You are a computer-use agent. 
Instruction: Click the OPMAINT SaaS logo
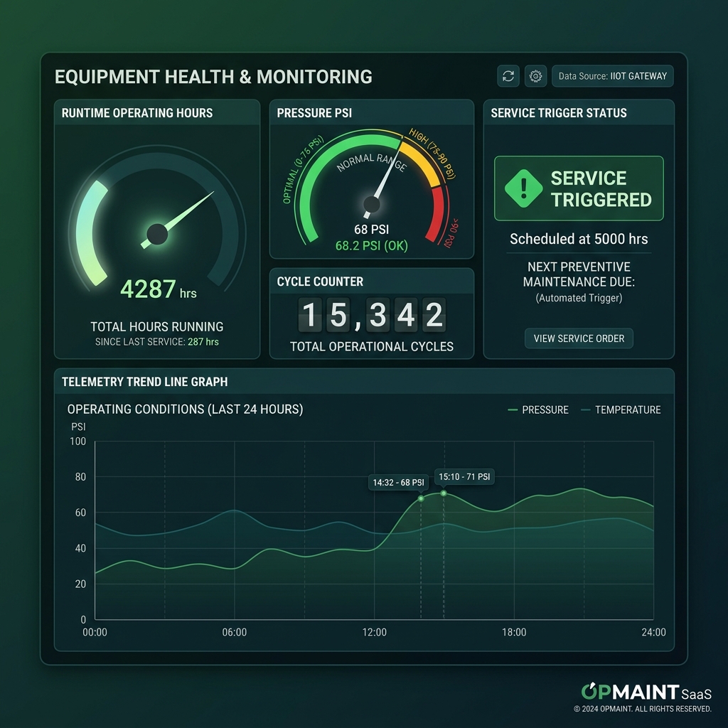pos(646,692)
